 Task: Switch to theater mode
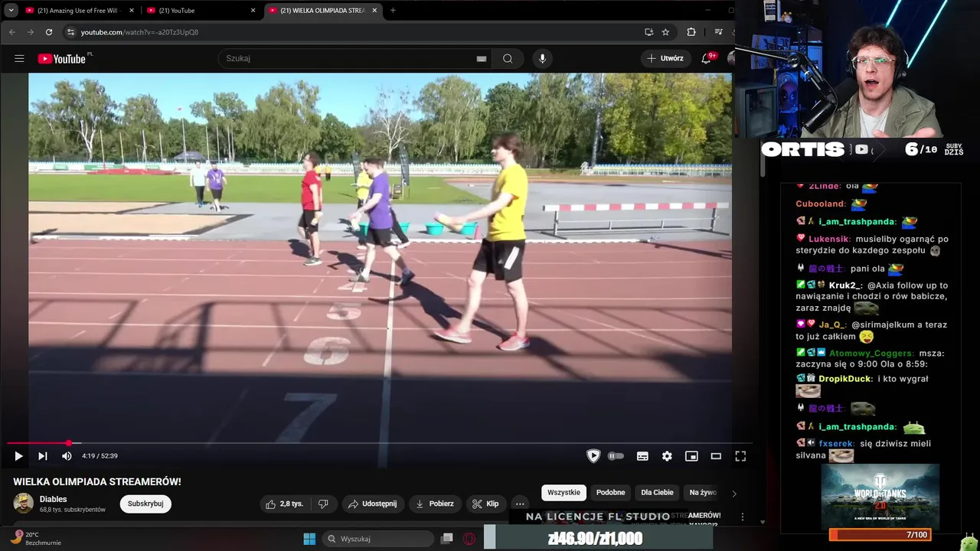click(x=716, y=456)
